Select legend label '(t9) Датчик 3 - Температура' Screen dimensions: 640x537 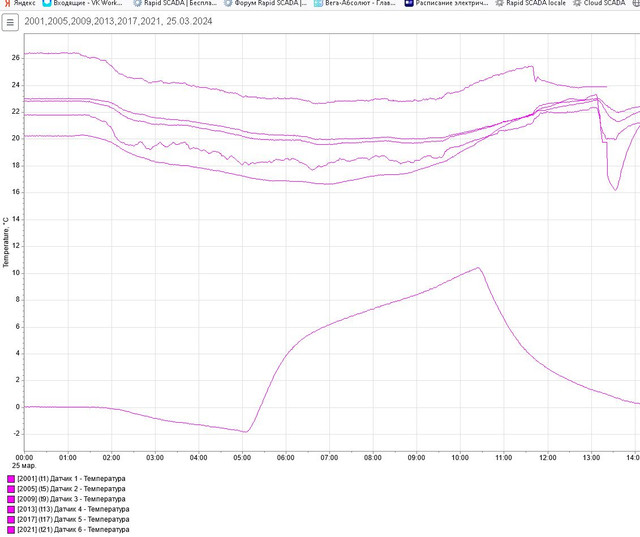pyautogui.click(x=82, y=499)
